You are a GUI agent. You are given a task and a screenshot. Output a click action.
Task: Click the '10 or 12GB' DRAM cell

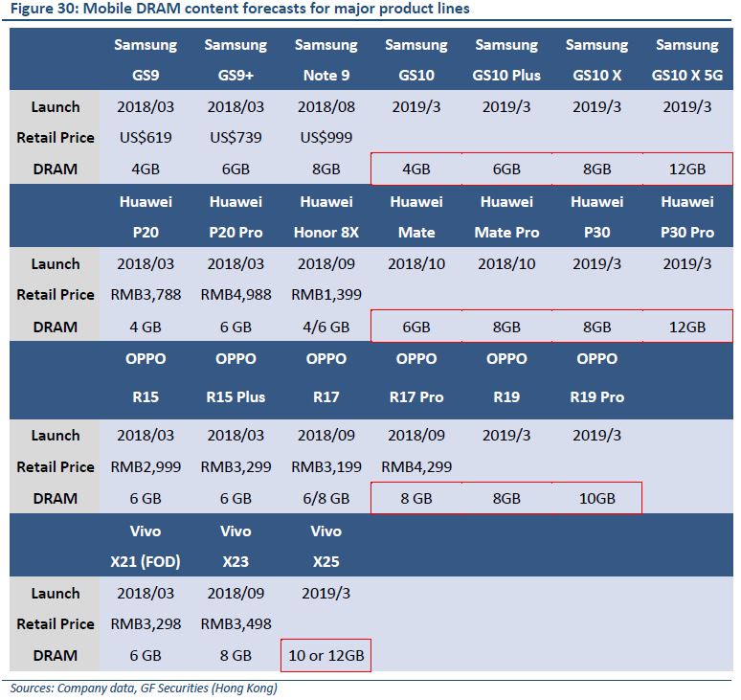coord(326,656)
